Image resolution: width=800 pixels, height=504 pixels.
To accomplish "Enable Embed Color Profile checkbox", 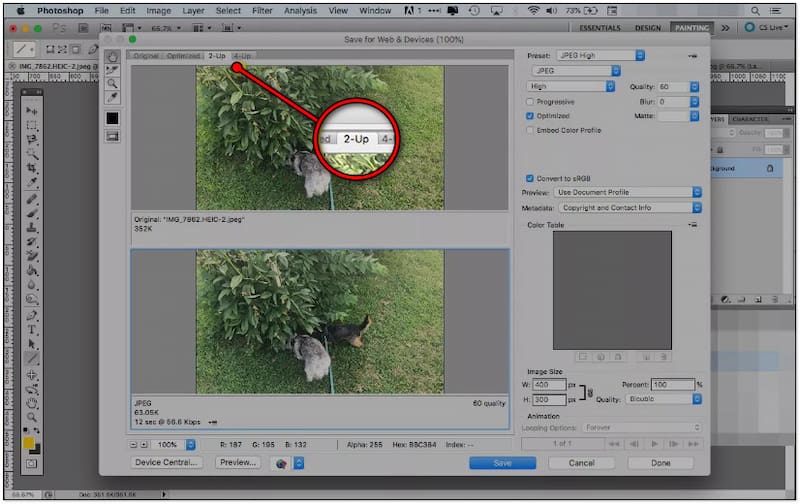I will pos(530,130).
